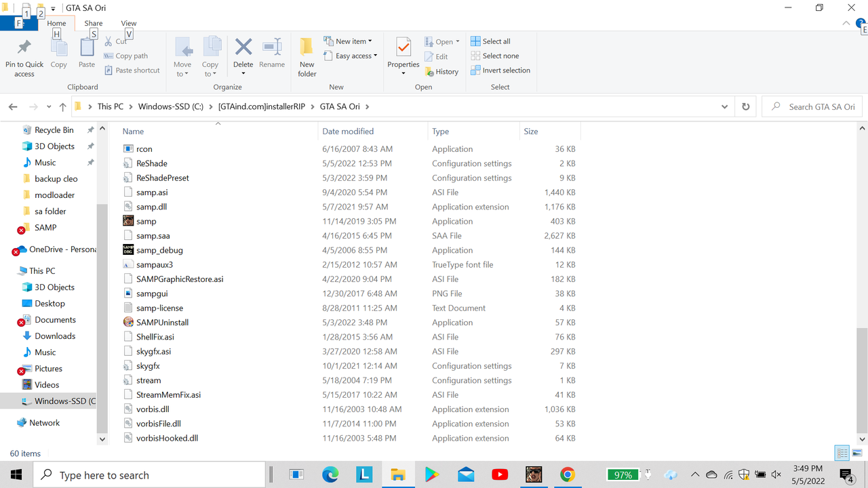Open the New item dropdown

tap(348, 41)
